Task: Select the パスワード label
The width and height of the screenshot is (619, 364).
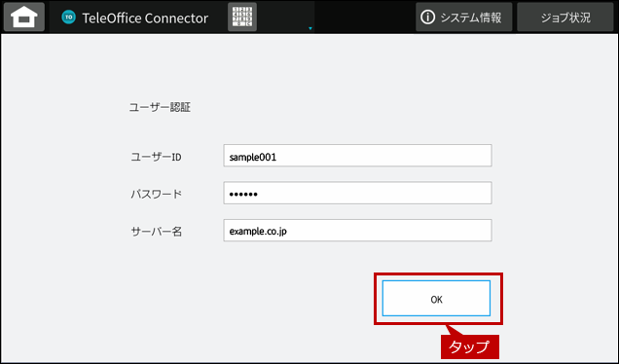Action: pos(157,194)
